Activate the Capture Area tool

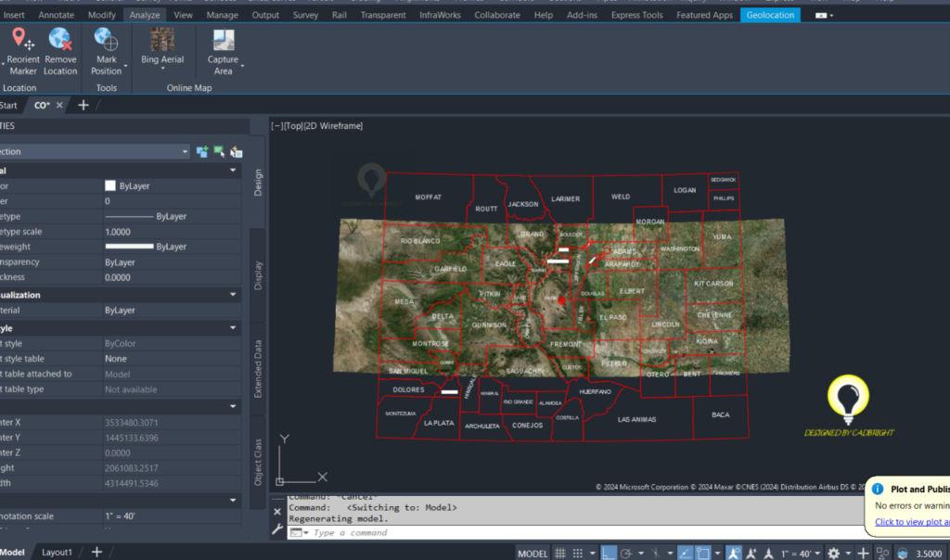tap(224, 46)
